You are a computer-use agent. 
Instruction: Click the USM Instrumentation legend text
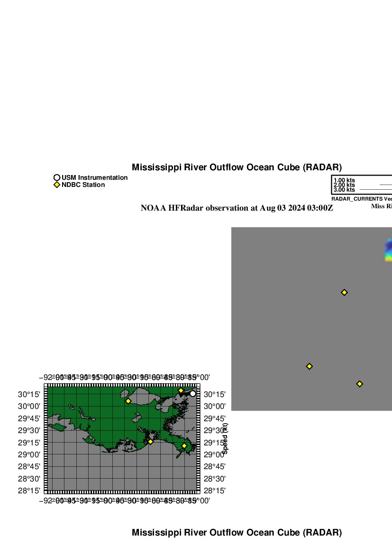(94, 177)
